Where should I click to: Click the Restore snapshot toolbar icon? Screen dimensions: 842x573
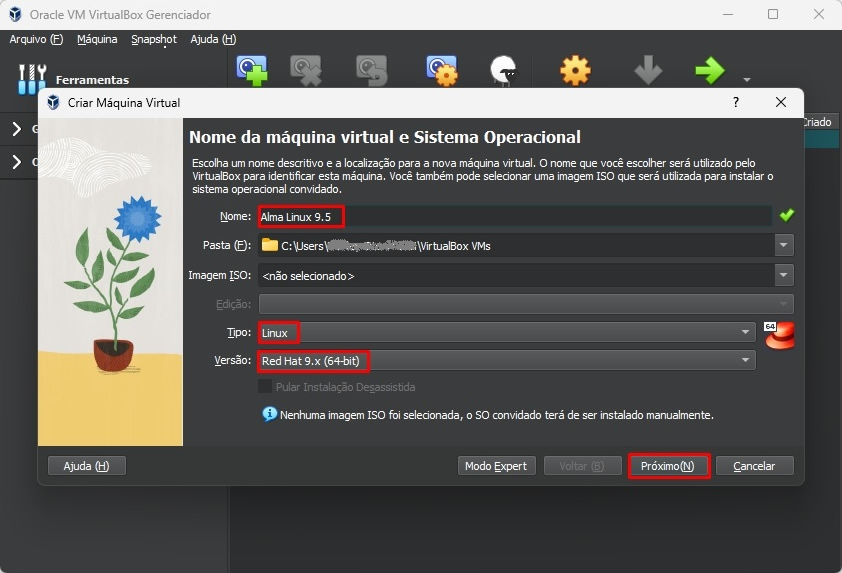pos(372,70)
